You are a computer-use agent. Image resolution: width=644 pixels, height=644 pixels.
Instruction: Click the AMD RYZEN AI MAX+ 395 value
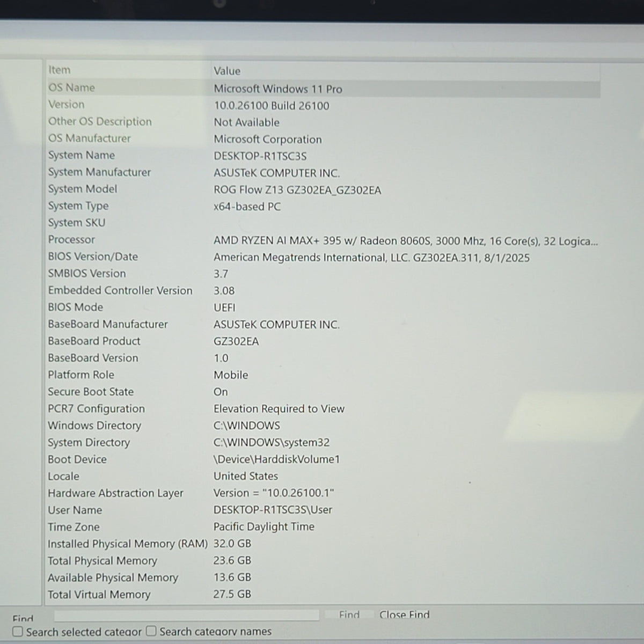click(406, 241)
